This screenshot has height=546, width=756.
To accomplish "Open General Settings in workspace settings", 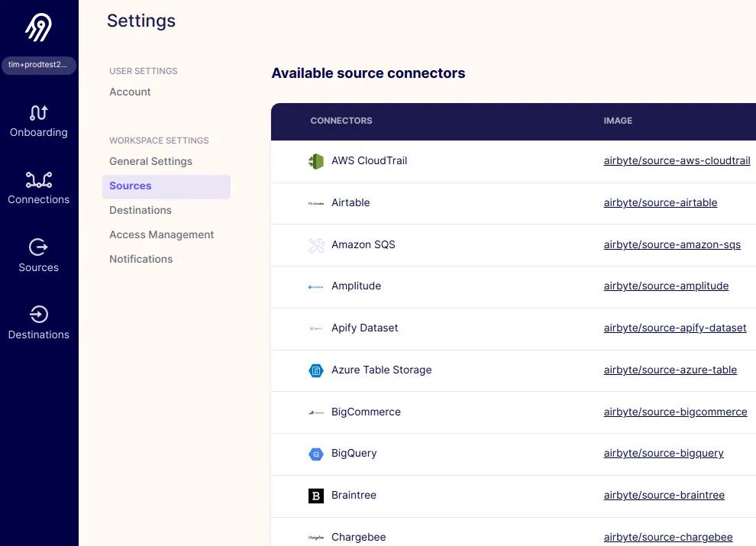I will 150,161.
